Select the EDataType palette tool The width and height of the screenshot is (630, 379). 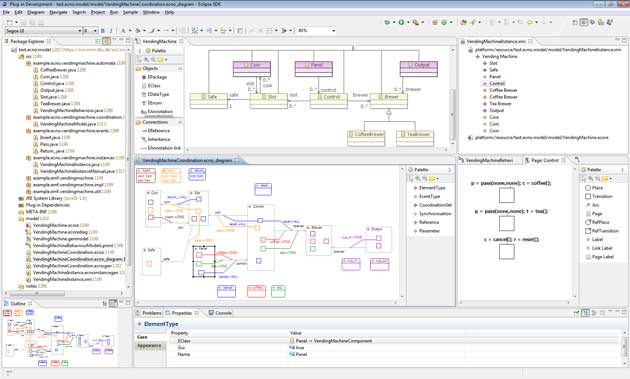[155, 94]
